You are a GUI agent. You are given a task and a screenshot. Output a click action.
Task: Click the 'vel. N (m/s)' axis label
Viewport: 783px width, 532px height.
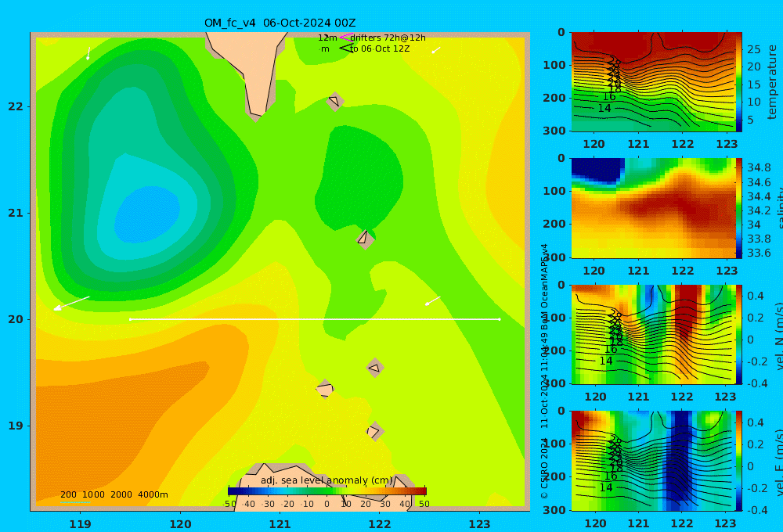(x=780, y=336)
